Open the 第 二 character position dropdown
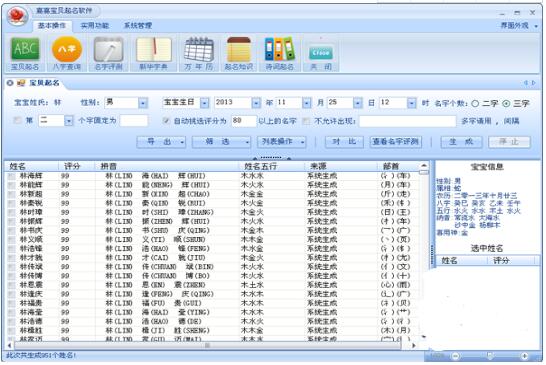Screen dimensions: 546x365 pyautogui.click(x=69, y=121)
